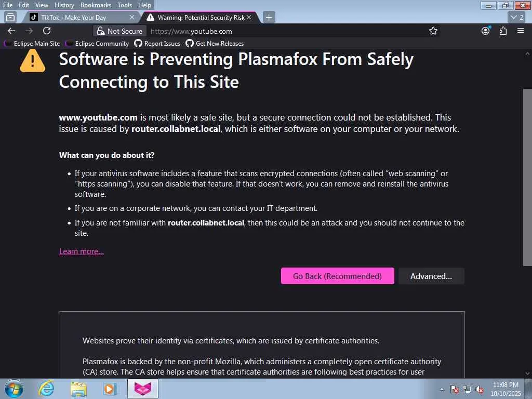
Task: Click the What can you do about it? heading
Action: [107, 155]
